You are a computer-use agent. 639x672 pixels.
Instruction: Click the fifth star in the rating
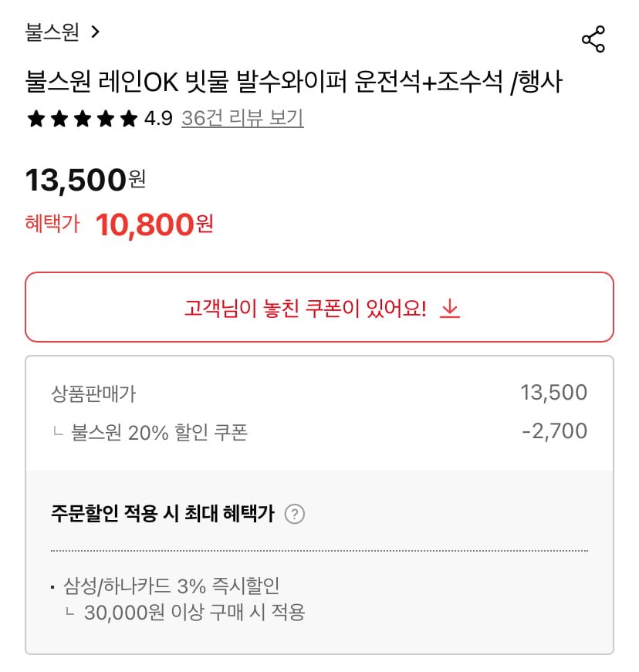[x=129, y=119]
